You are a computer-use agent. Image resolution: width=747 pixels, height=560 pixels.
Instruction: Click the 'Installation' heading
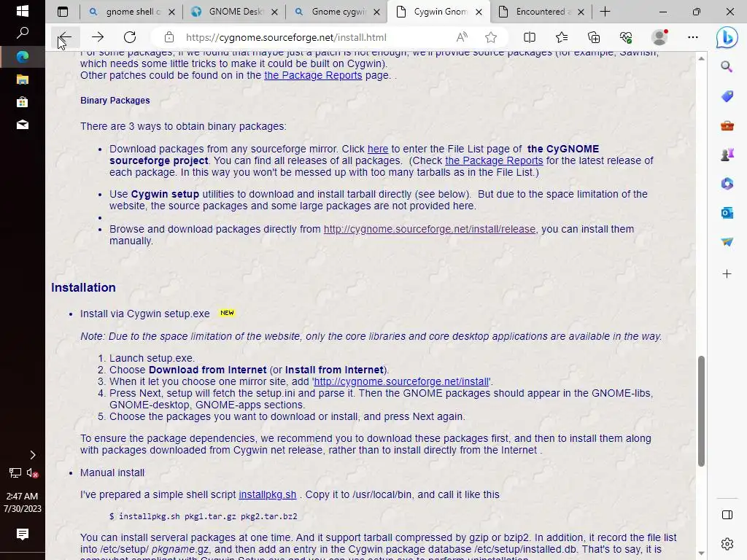coord(83,287)
